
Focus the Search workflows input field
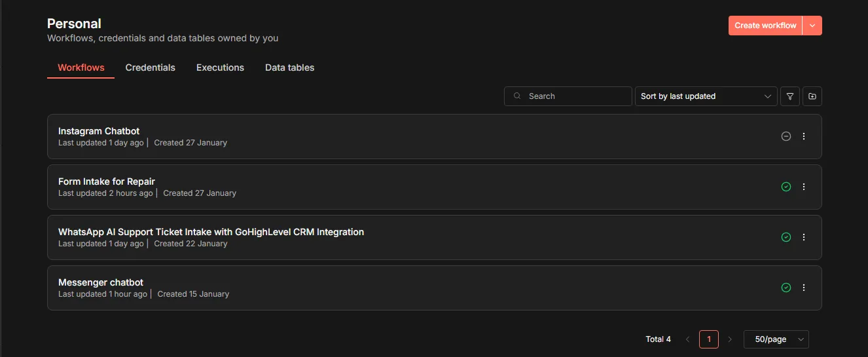point(568,96)
